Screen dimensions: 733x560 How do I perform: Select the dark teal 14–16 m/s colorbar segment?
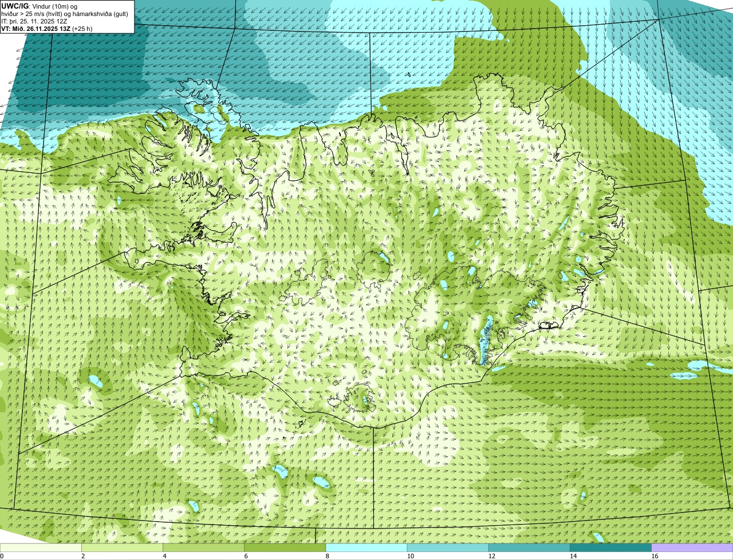coord(610,548)
